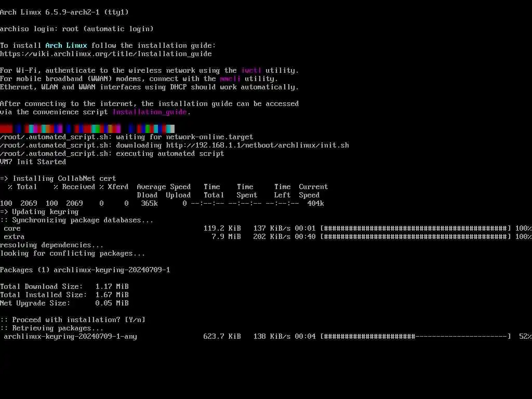Click the purple iwctl utility name
Screen dimensions: 532x399
click(251, 71)
